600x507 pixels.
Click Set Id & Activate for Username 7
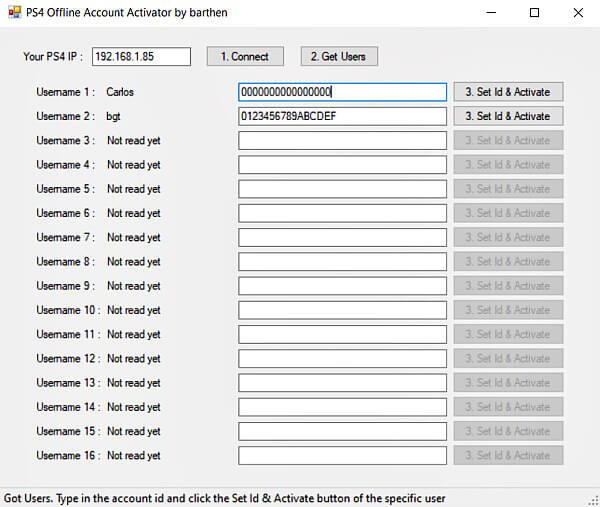(508, 237)
